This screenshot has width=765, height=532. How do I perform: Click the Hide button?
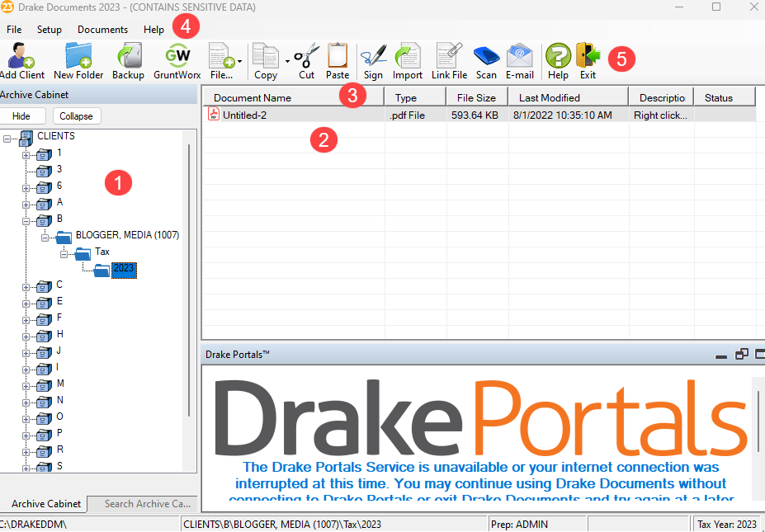[21, 116]
